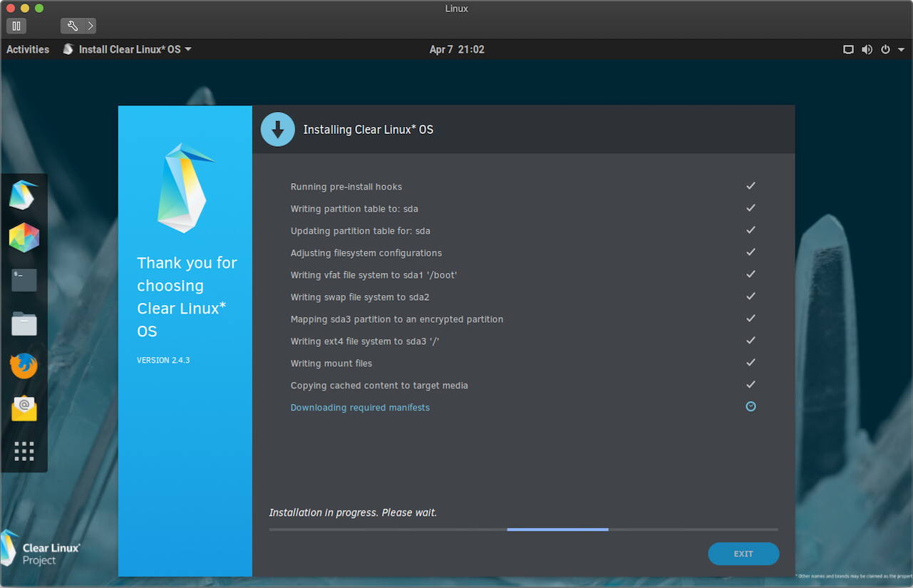913x588 pixels.
Task: Select 'Adjusting filesystem configurations' text
Action: [366, 253]
